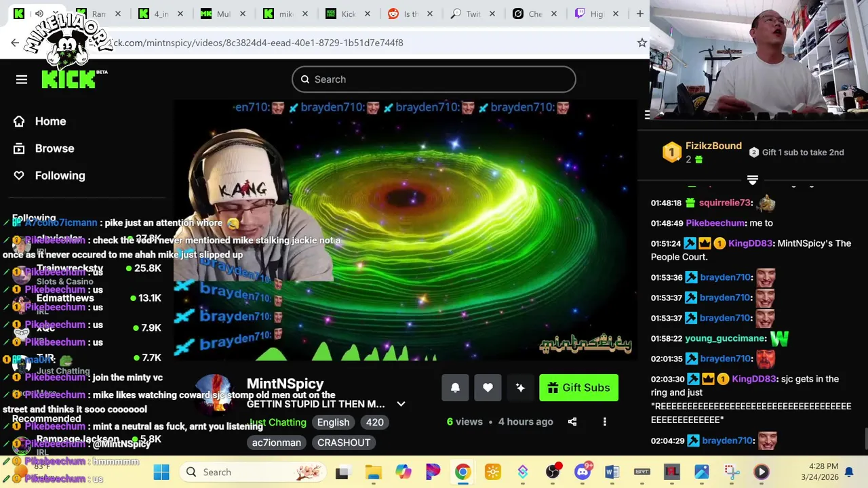Jump to 02:03:30 chat replay timestamp

pyautogui.click(x=667, y=379)
